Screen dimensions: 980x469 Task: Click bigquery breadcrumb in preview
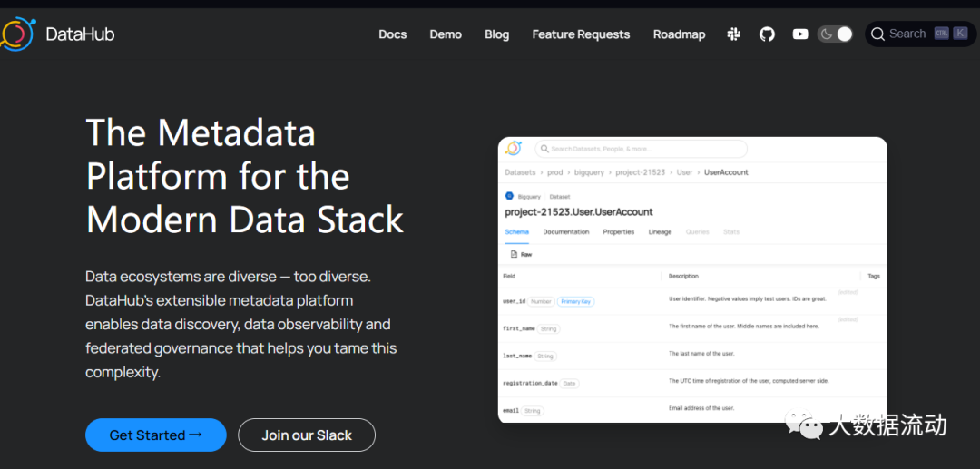point(590,172)
